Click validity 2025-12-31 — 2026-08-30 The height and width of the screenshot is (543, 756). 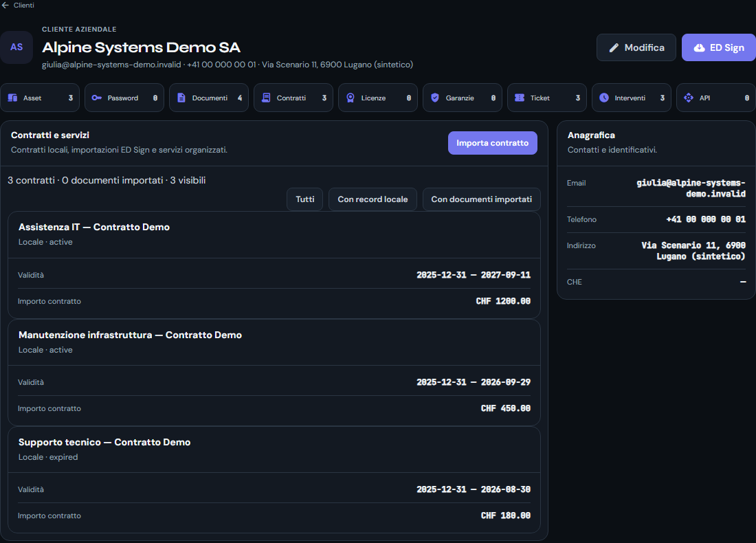pos(474,489)
